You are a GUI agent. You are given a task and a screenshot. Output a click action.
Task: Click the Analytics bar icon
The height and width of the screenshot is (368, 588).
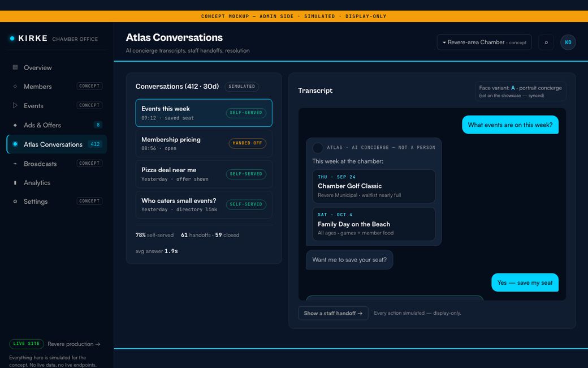15,183
